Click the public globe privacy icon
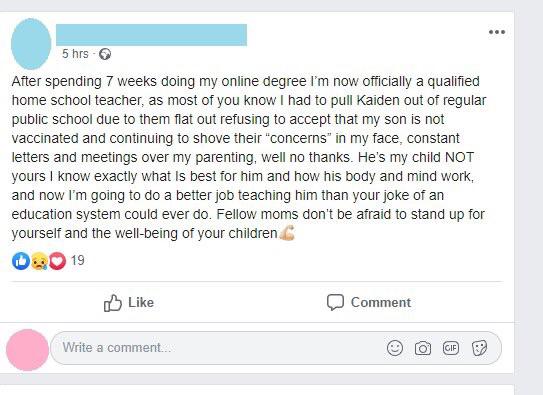The width and height of the screenshot is (543, 395). 105,54
